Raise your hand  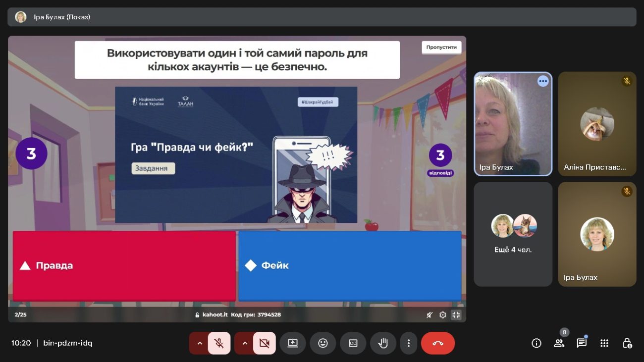coord(383,343)
